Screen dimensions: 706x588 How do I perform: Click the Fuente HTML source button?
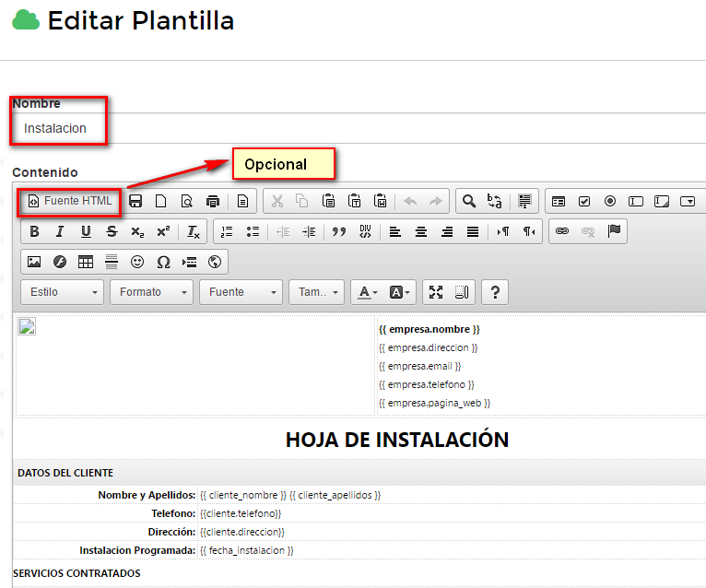tap(70, 201)
